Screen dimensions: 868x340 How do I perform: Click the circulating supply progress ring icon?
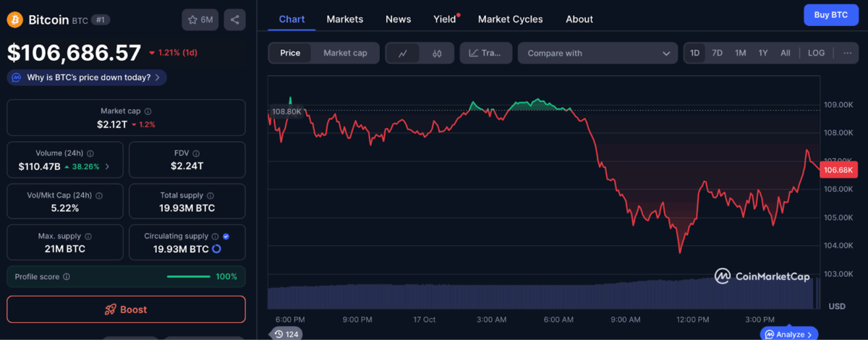tap(216, 249)
